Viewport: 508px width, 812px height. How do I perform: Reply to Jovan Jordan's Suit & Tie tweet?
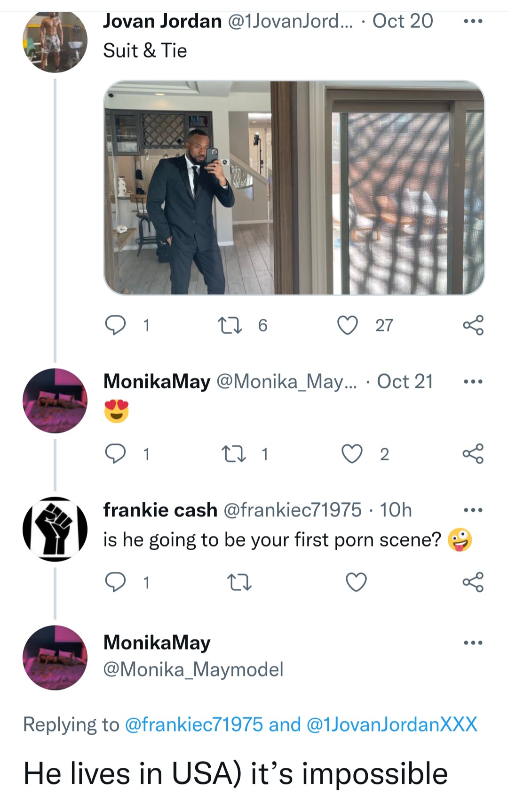pyautogui.click(x=115, y=325)
